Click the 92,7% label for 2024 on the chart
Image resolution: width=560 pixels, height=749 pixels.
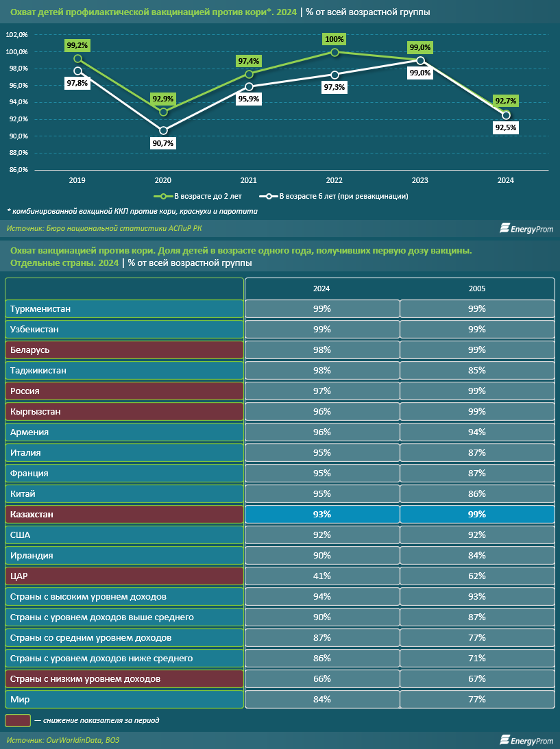coord(505,101)
